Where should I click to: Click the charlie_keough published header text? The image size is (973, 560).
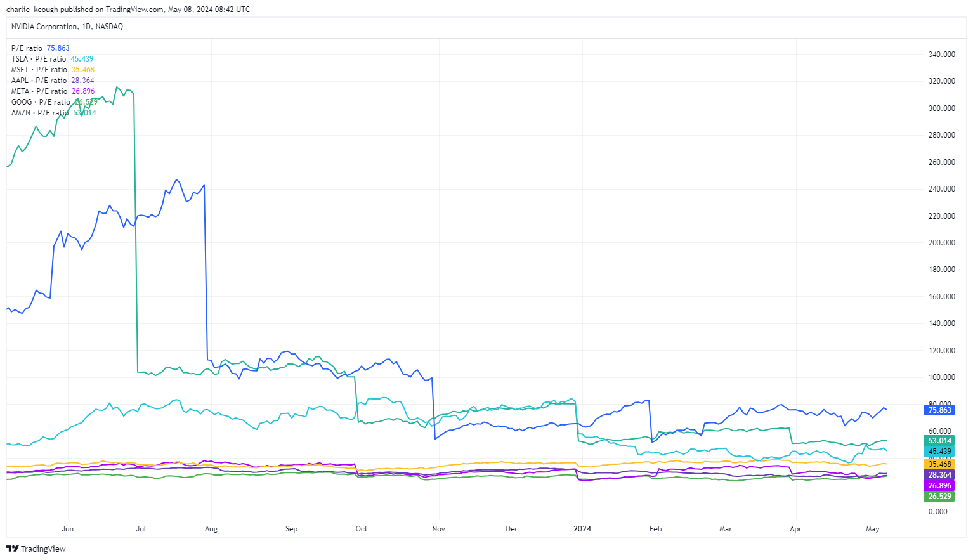[x=127, y=10]
